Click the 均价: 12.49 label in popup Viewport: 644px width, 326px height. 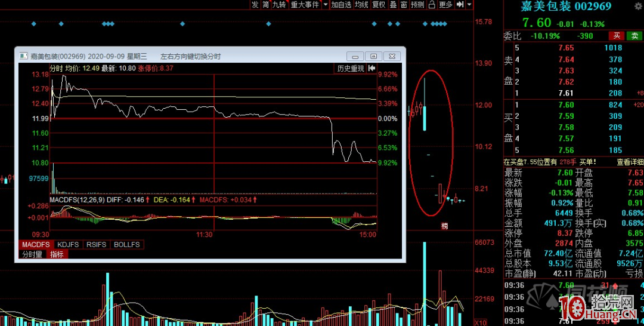click(82, 68)
